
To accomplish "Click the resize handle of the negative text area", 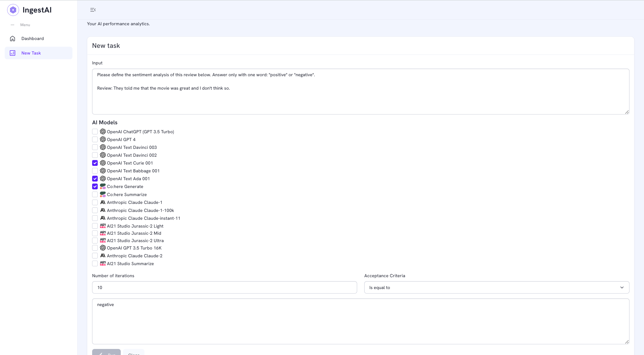I will tap(627, 342).
